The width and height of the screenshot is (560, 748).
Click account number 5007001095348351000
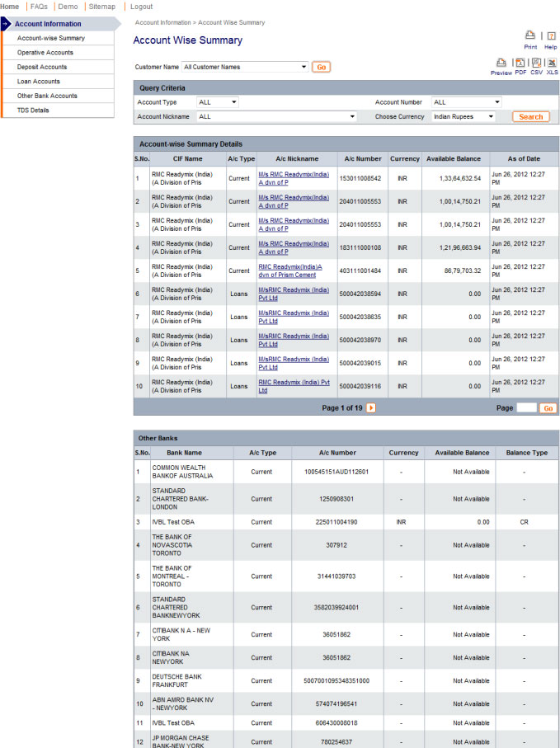coord(336,680)
